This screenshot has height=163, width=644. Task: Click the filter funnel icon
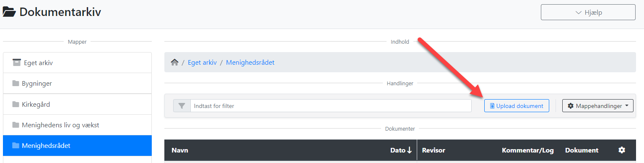(182, 106)
